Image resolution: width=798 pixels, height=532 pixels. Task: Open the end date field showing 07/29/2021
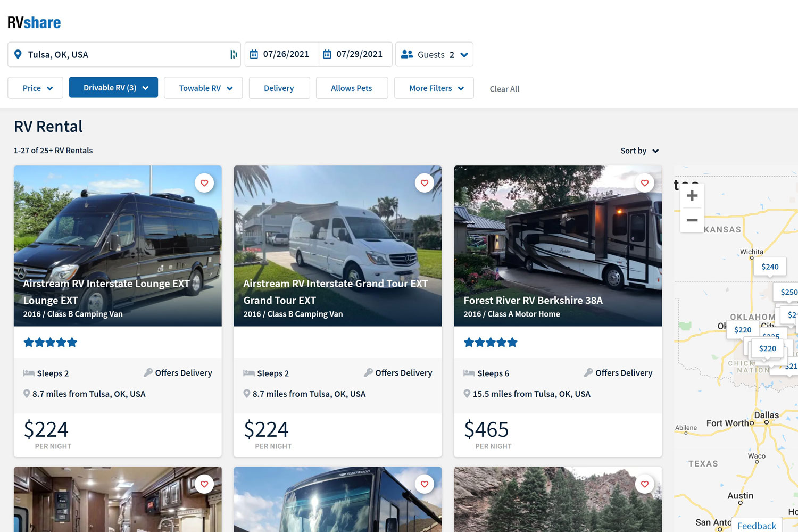[x=355, y=54]
